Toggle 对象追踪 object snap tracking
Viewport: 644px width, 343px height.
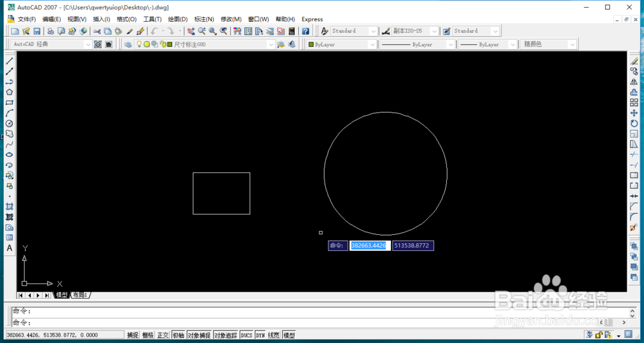pos(226,335)
